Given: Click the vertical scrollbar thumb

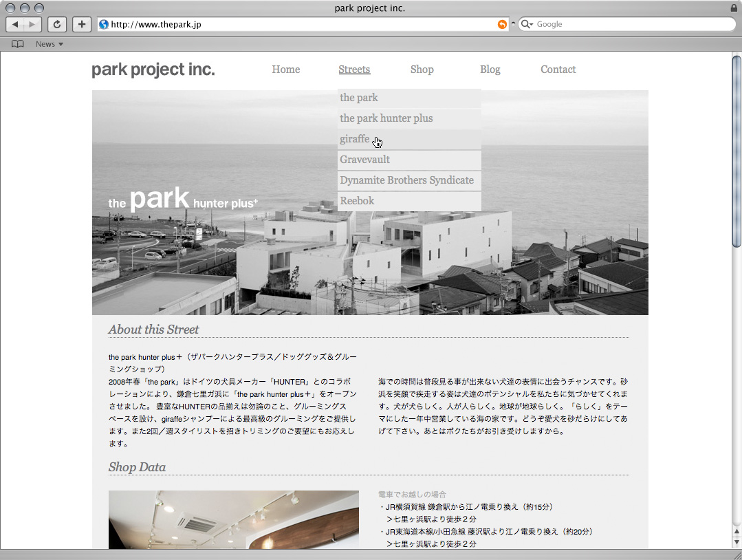Looking at the screenshot, I should point(736,151).
